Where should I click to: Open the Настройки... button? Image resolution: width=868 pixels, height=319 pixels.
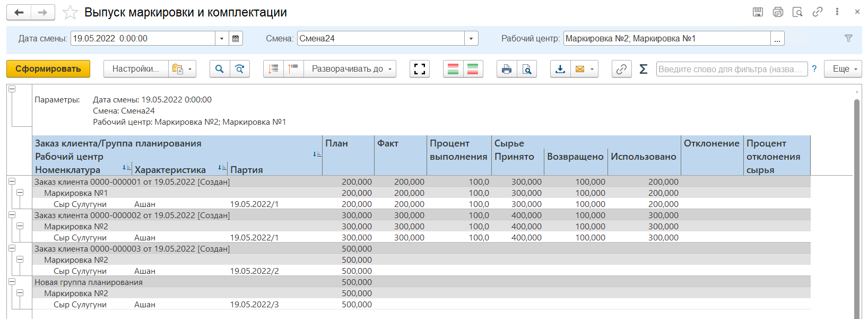click(136, 69)
